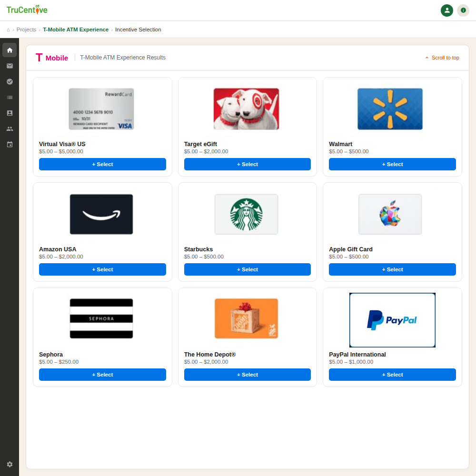Open the Home icon in sidebar

pyautogui.click(x=10, y=50)
